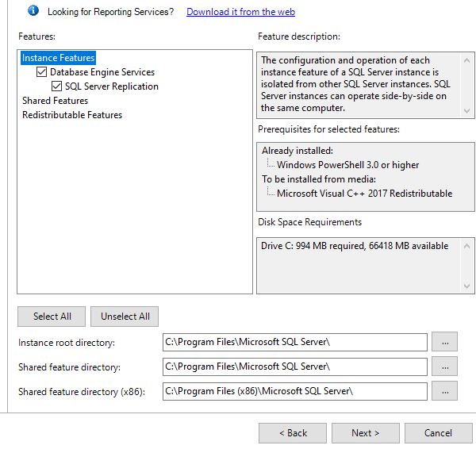Click the Shared feature directory (x86) path field
Viewport: 476px width, 449px height.
click(x=295, y=391)
